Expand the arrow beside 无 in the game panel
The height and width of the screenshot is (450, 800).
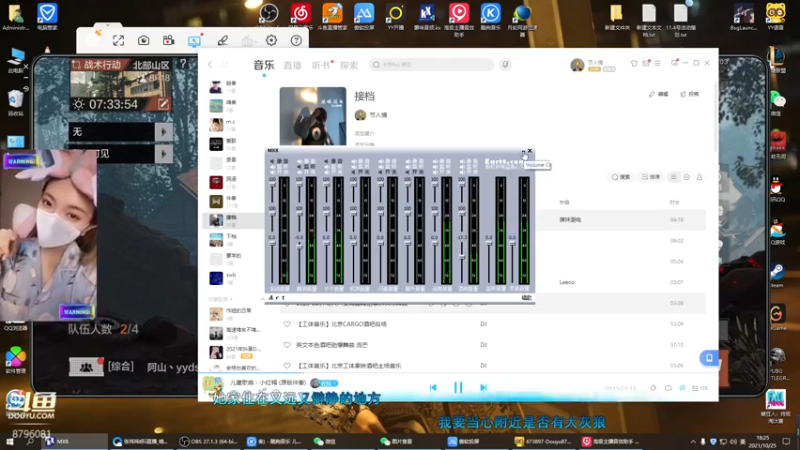pyautogui.click(x=164, y=132)
